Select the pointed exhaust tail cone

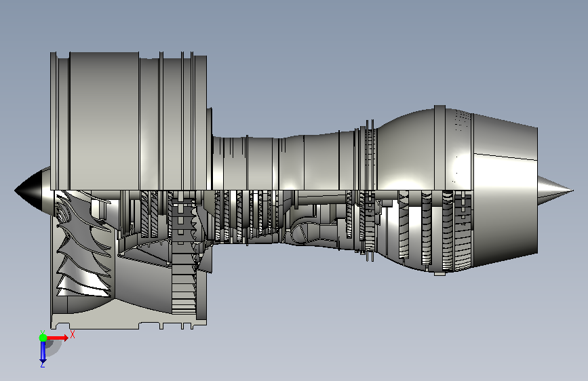555,190
